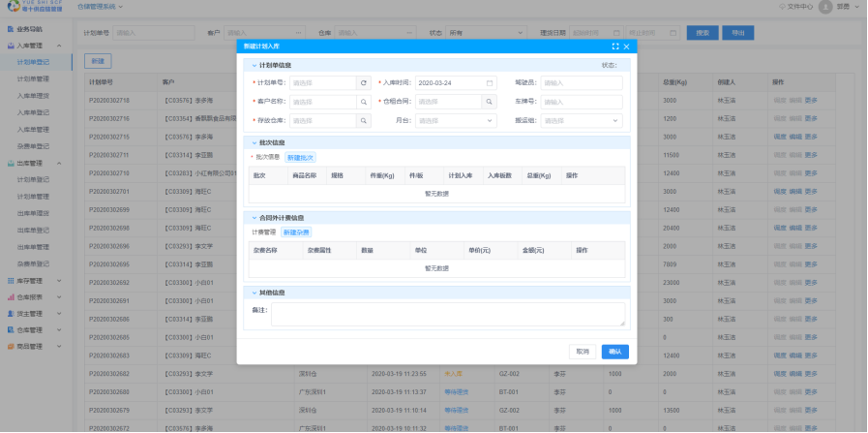Open 业务导航 in the sidebar
This screenshot has height=433, width=868.
29,29
